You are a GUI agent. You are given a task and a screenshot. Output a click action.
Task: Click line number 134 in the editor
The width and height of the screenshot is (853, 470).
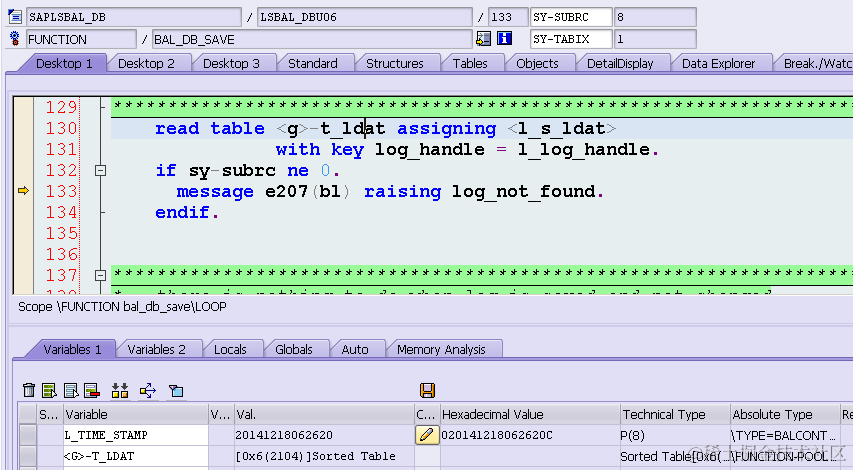pos(61,212)
